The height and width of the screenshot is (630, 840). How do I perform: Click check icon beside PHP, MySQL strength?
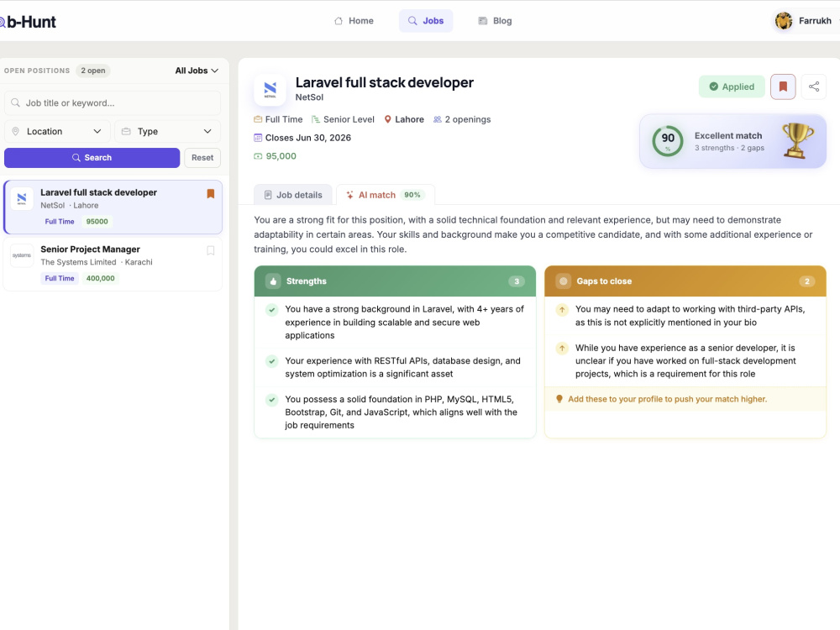pos(272,400)
